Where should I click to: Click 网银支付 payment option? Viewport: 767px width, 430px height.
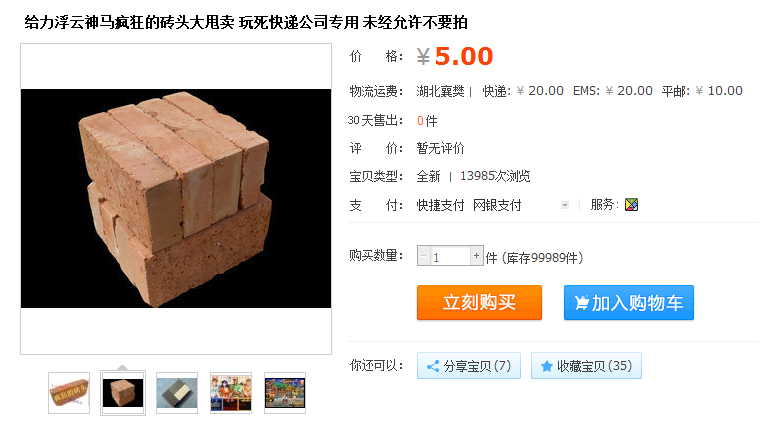coord(497,205)
